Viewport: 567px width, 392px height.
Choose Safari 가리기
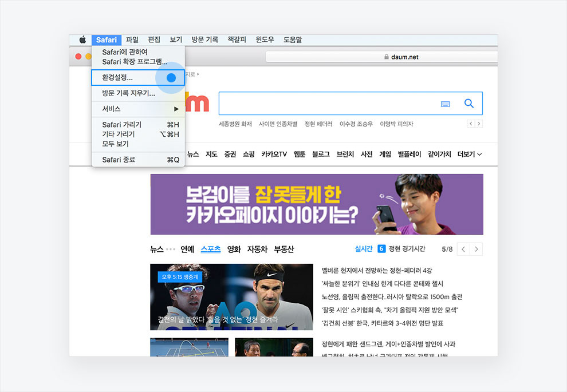click(x=138, y=125)
